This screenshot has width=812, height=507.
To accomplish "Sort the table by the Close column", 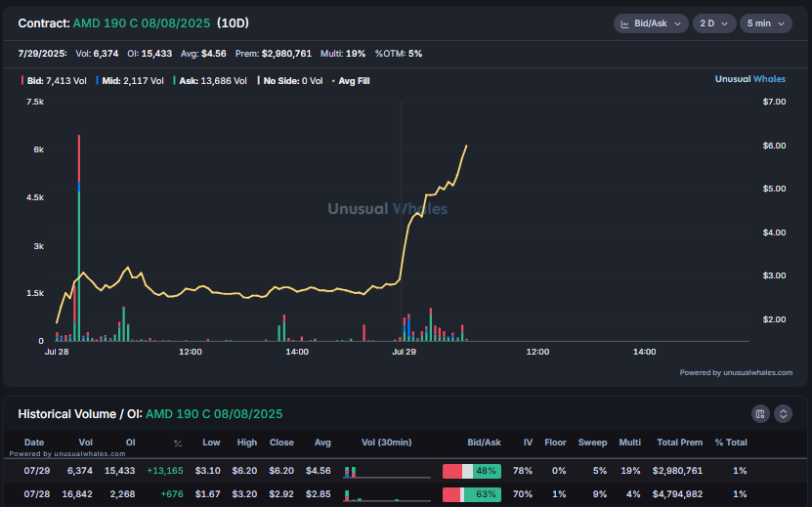I will tap(281, 443).
